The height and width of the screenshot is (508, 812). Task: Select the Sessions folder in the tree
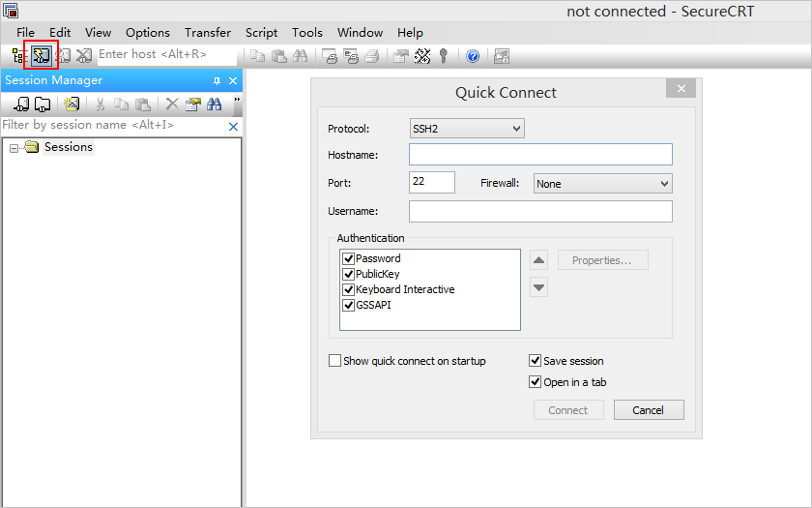click(69, 147)
